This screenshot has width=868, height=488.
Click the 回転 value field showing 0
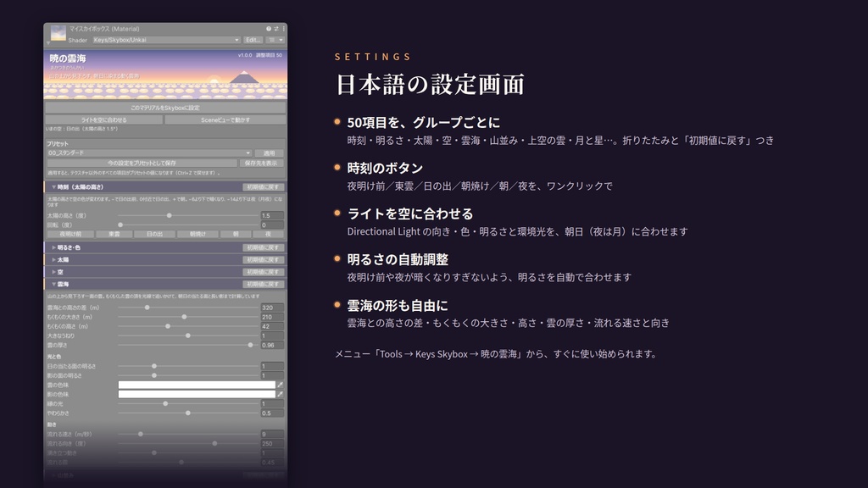coord(272,225)
